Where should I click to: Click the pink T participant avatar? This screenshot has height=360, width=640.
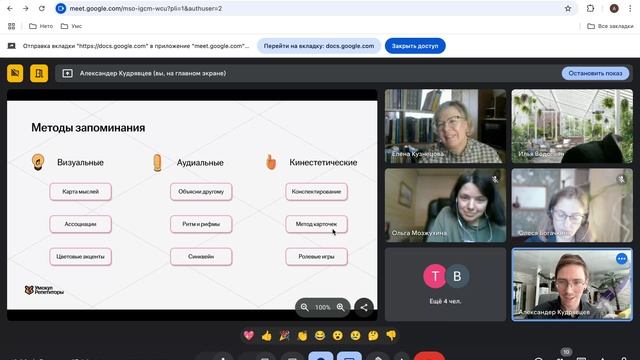(x=435, y=276)
